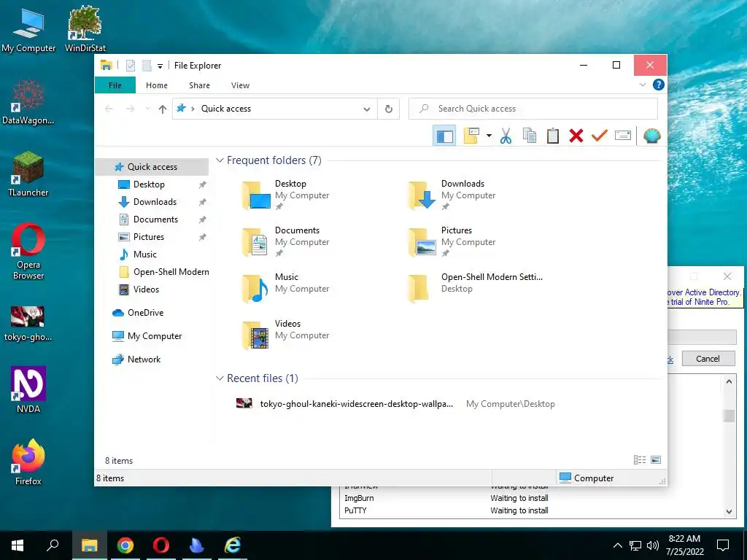
Task: Select the Music folder in Frequent folders
Action: [286, 289]
